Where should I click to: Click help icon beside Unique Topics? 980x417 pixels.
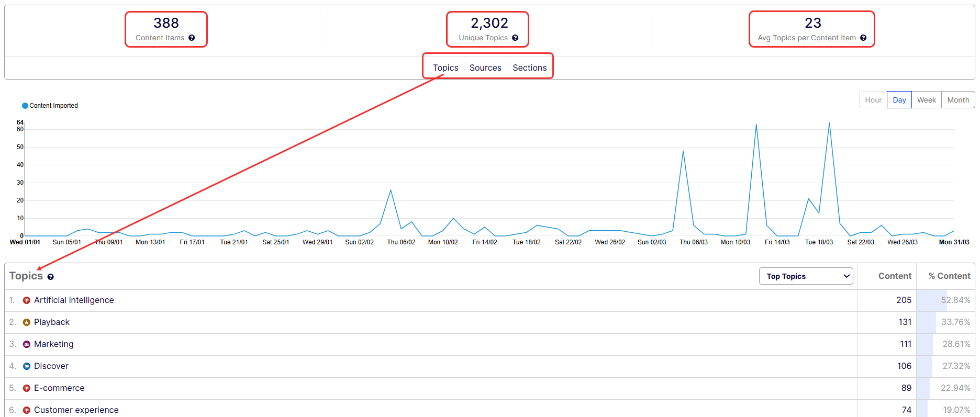(x=515, y=38)
